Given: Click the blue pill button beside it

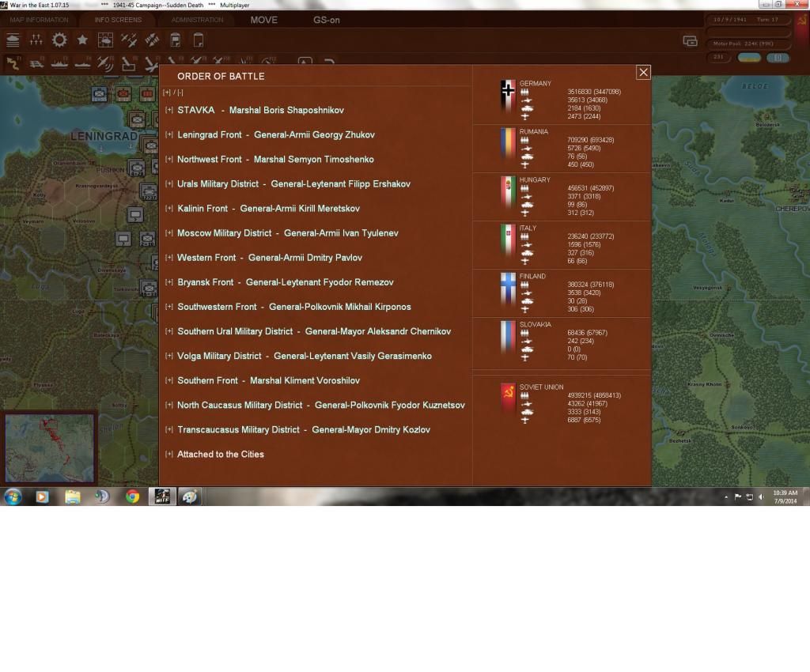Looking at the screenshot, I should [778, 57].
